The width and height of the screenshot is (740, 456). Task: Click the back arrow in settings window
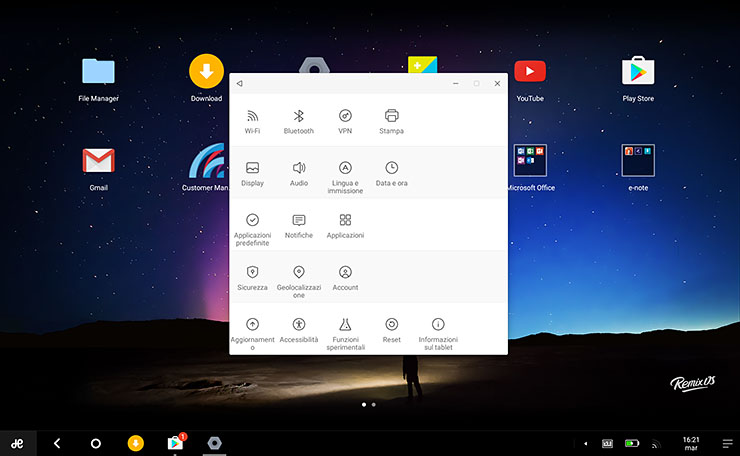(240, 83)
